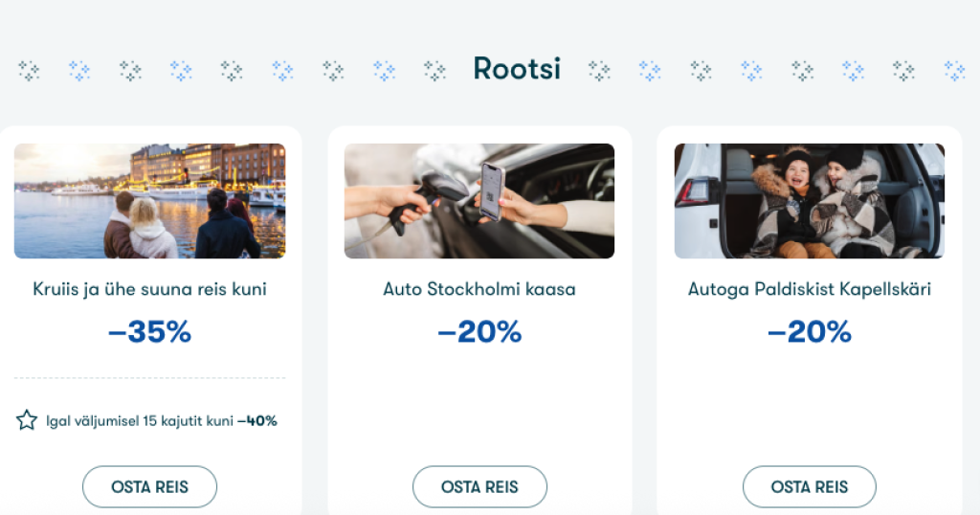Click the snowflake icon immediately left of Rootsi
This screenshot has width=980, height=515.
coord(434,70)
